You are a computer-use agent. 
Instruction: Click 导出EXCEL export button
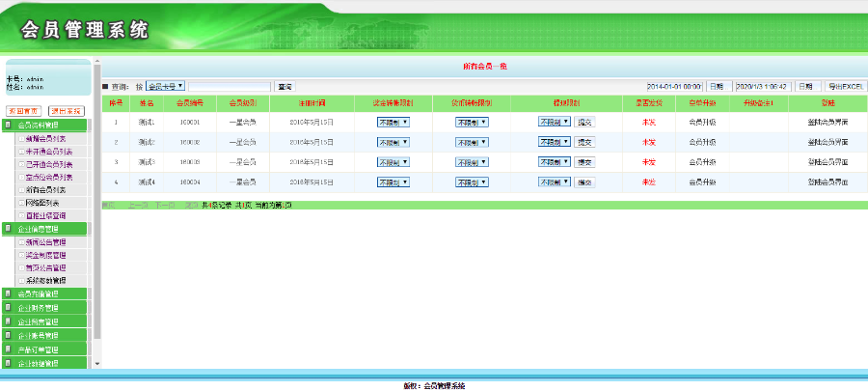(846, 87)
